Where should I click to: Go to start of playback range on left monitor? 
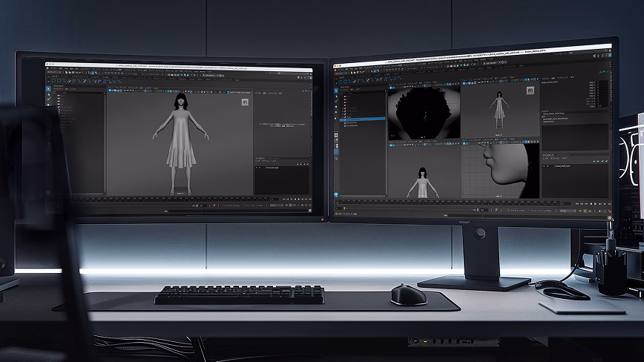click(284, 200)
